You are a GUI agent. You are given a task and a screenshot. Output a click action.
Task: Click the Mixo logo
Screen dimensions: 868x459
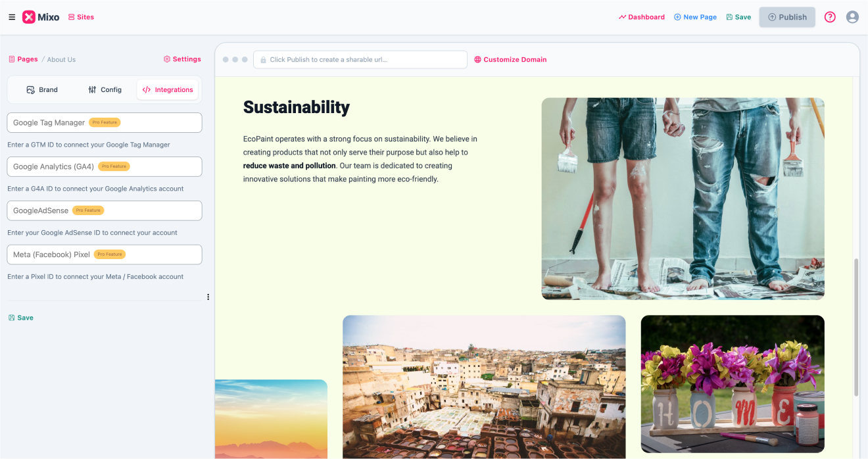[41, 17]
